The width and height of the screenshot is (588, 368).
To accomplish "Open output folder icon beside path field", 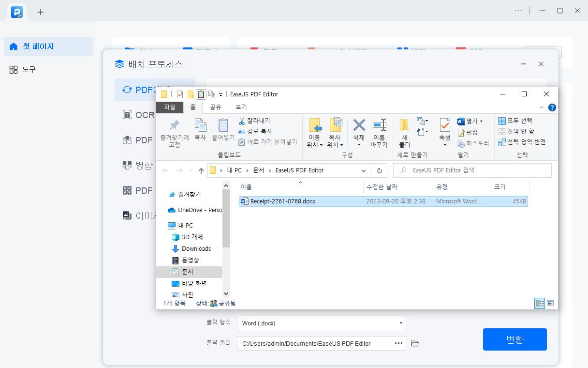I will pyautogui.click(x=414, y=343).
